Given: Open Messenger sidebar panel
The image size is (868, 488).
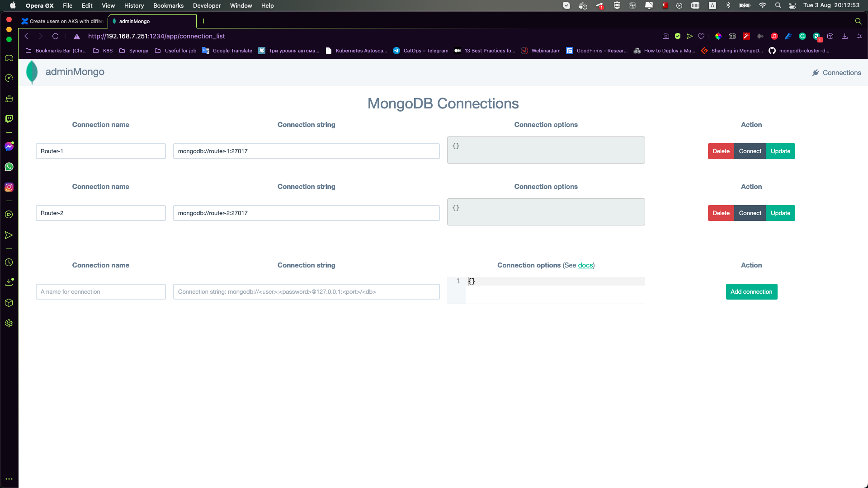Looking at the screenshot, I should point(9,146).
